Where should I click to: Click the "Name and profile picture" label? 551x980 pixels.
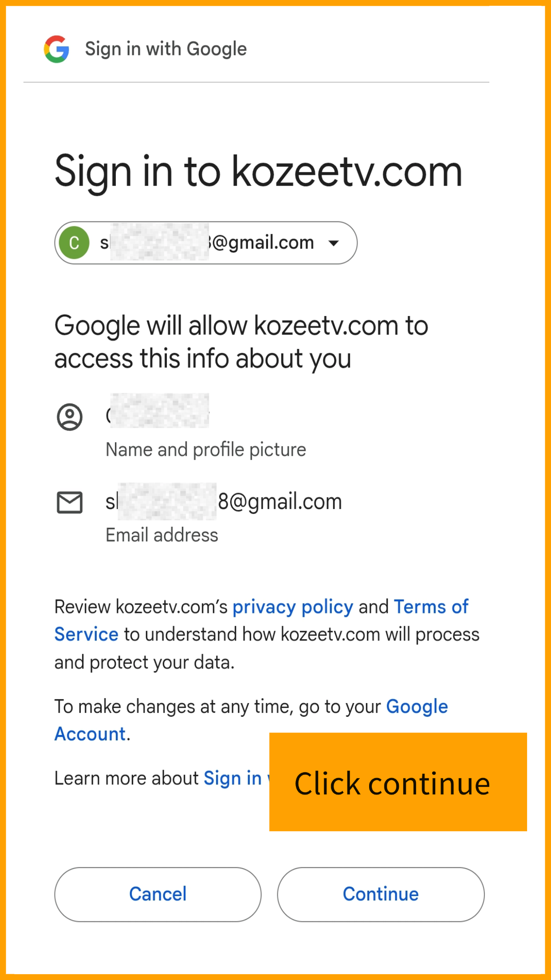pyautogui.click(x=206, y=450)
